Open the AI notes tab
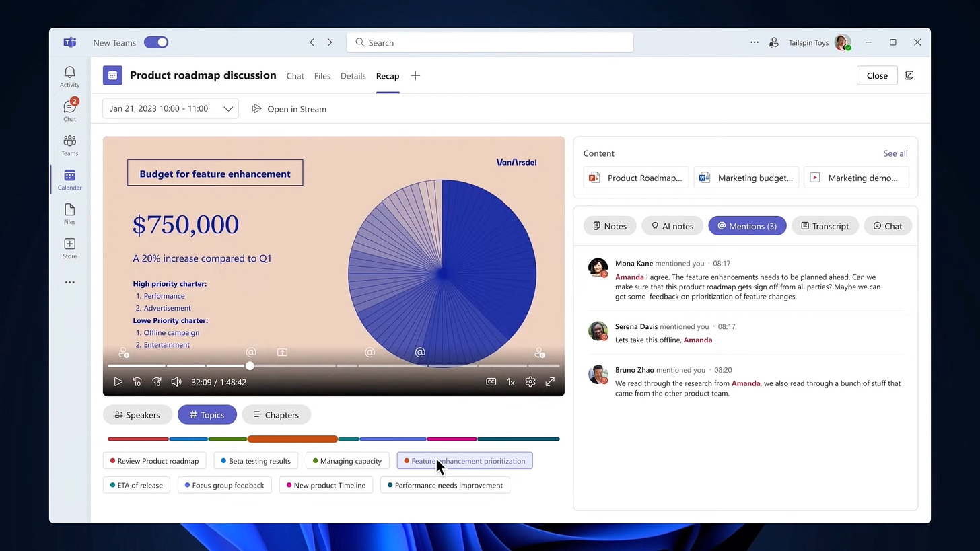This screenshot has width=980, height=551. (x=672, y=226)
